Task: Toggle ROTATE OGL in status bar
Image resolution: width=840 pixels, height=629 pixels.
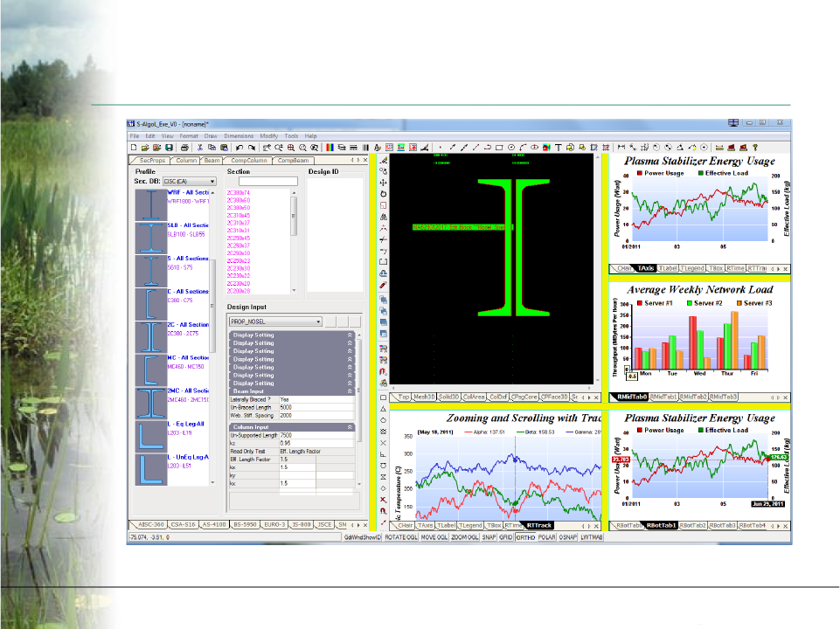Action: pos(400,537)
